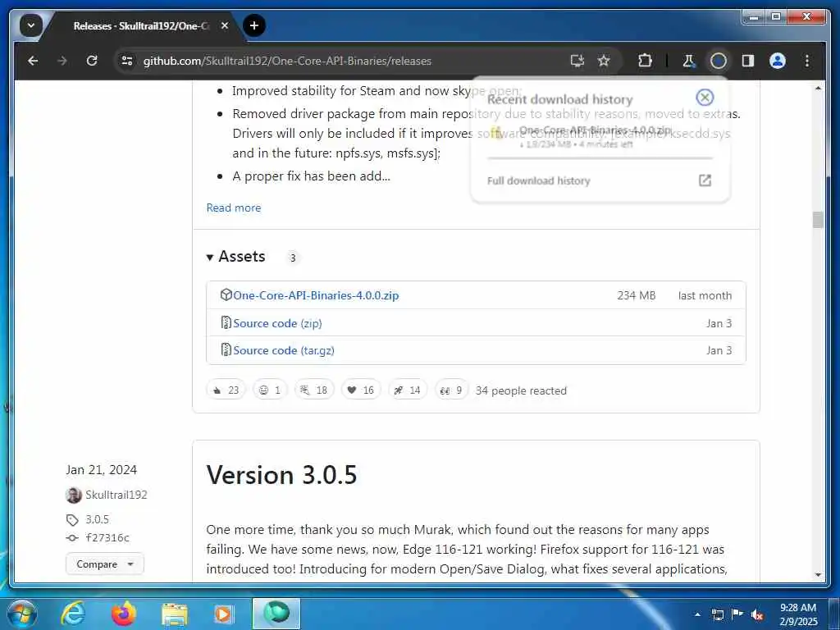
Task: Click the network icon in system tray
Action: point(717,614)
